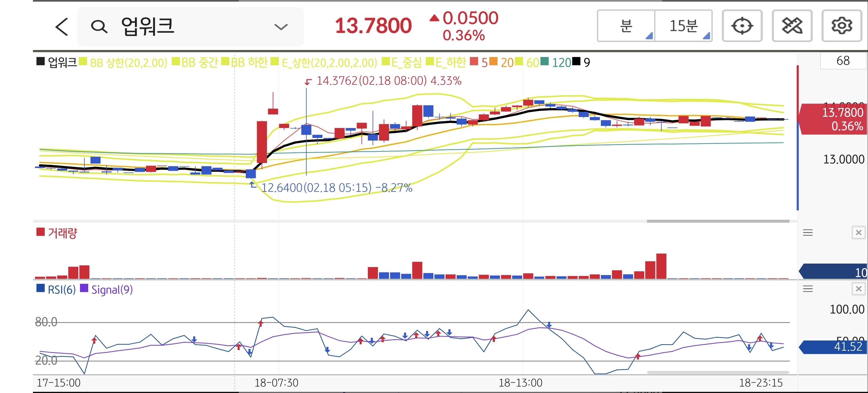Click the search magnifier icon
868x393 pixels.
(99, 27)
